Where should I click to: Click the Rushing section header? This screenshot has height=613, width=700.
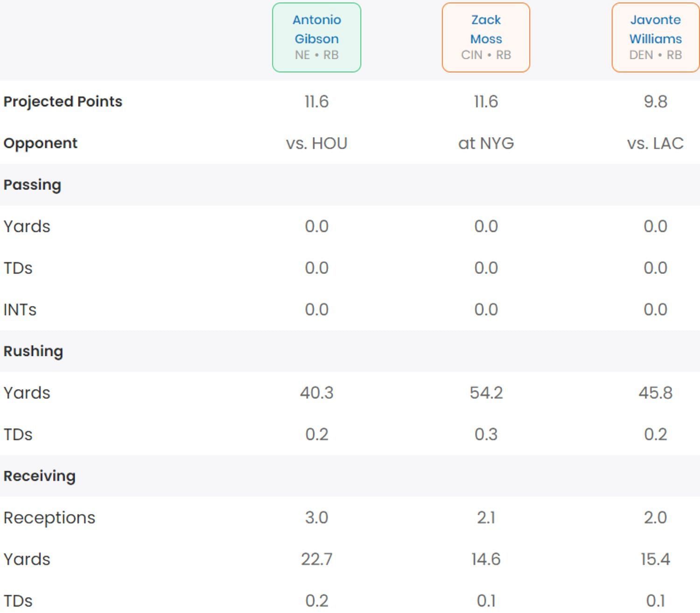click(33, 351)
